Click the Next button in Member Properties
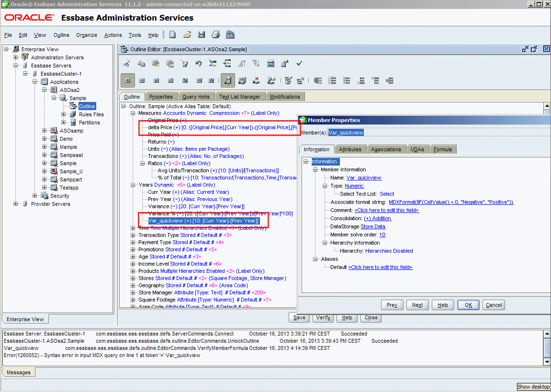The width and height of the screenshot is (551, 392). [x=417, y=305]
